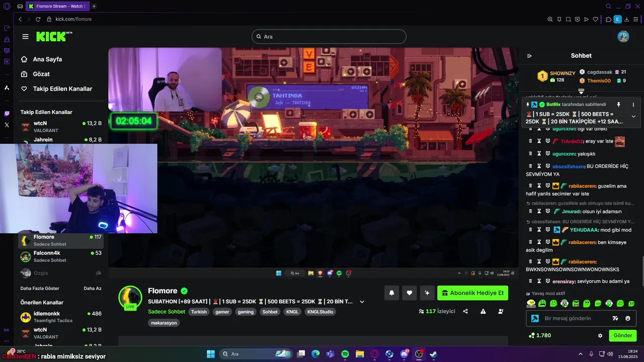Click Abonelik Hediye Et button
644x362 pixels.
(472, 293)
